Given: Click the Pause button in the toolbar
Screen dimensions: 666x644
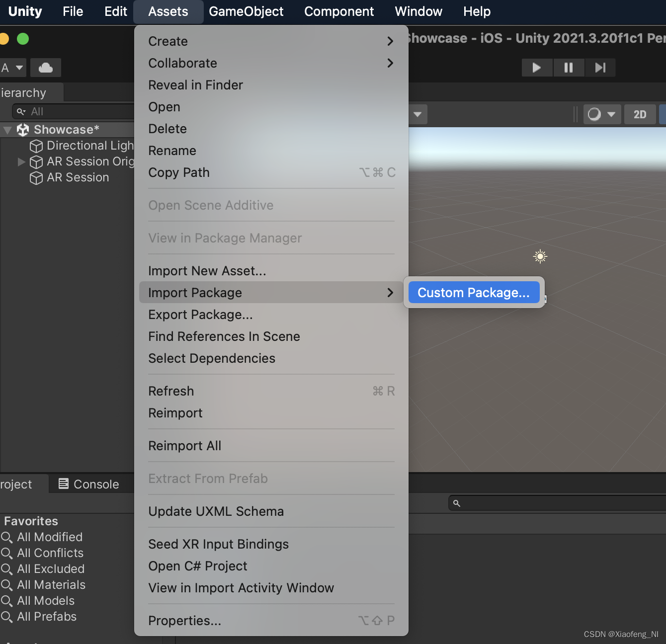Looking at the screenshot, I should tap(569, 68).
